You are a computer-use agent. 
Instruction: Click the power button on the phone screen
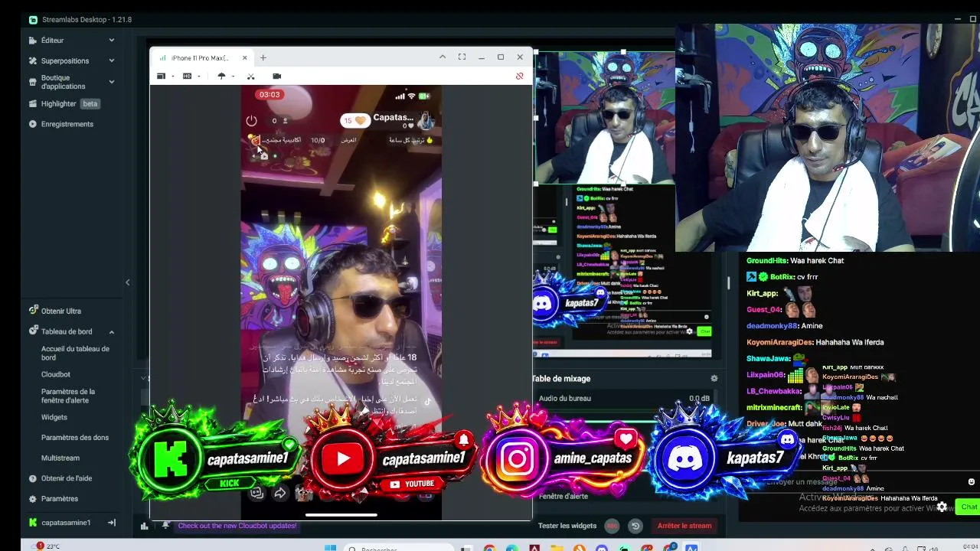(x=251, y=121)
